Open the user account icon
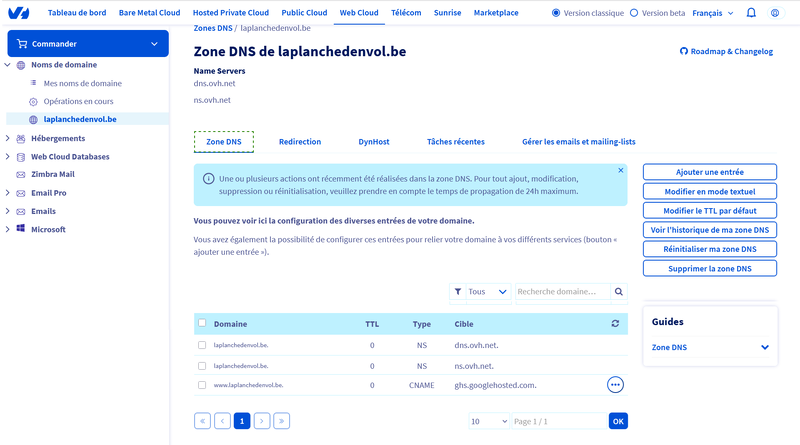 coord(775,13)
